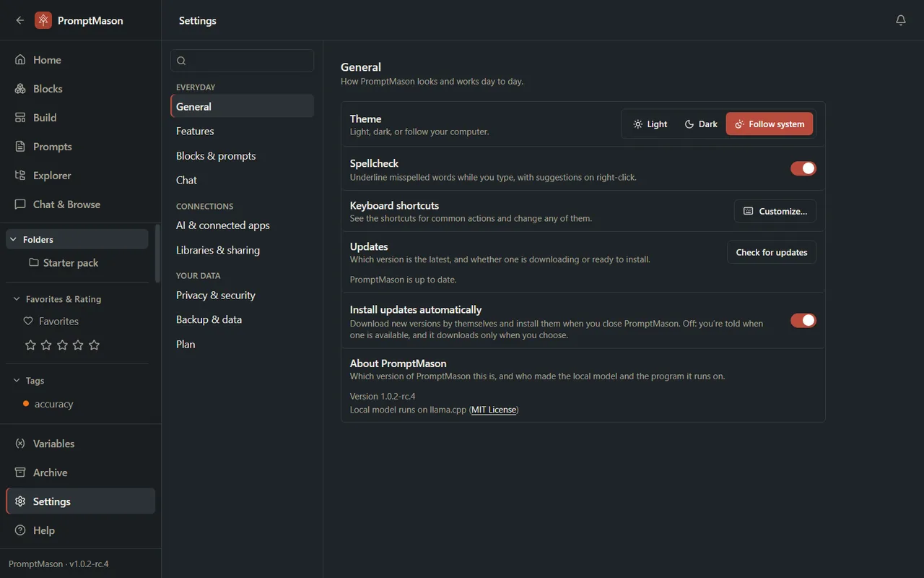Open the Blocks section

[x=80, y=89]
